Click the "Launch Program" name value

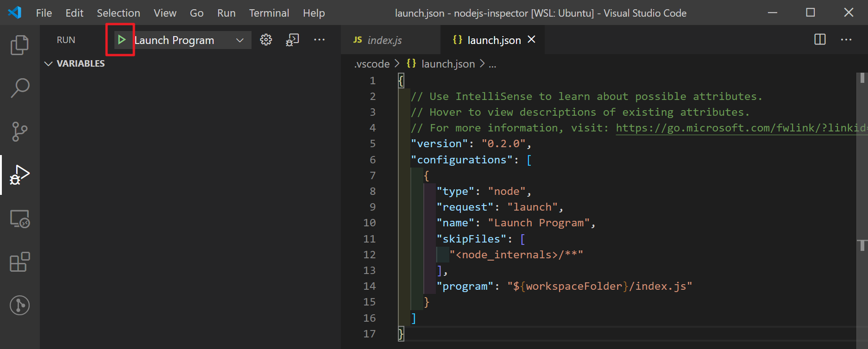pos(539,223)
